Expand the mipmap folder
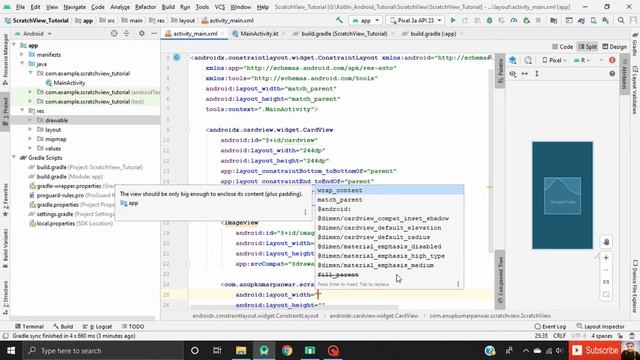This screenshot has height=360, width=640. [30, 139]
